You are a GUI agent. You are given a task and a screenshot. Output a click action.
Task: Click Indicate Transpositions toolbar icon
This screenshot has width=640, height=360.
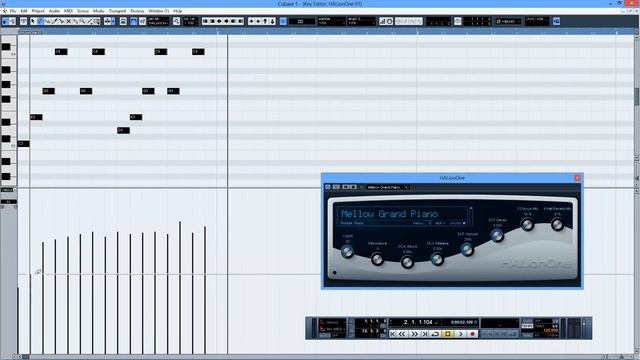pyautogui.click(x=176, y=21)
